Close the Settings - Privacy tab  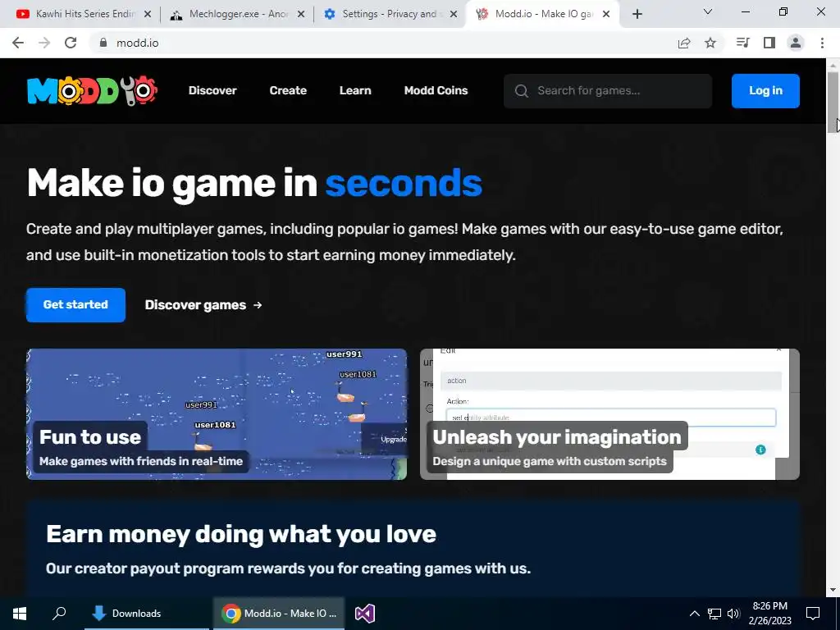click(454, 14)
